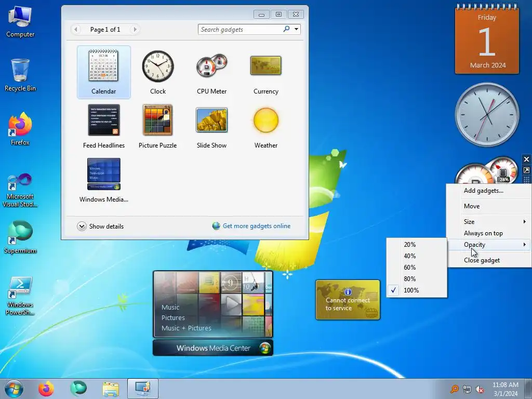Select the Picture Puzzle gadget
This screenshot has width=532, height=399.
click(158, 126)
